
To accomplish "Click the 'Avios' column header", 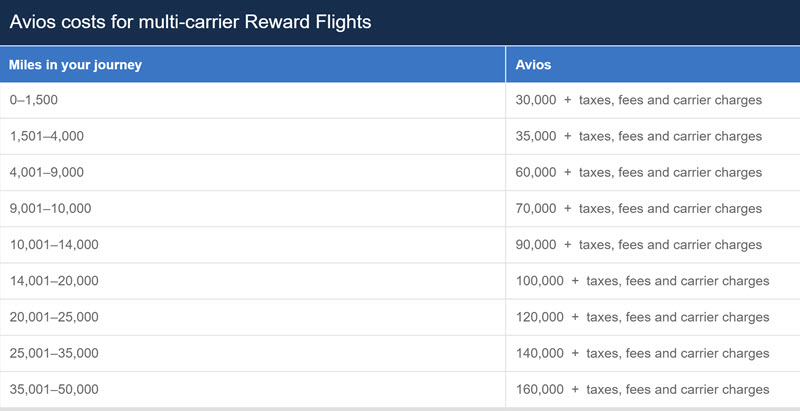I will click(x=653, y=65).
